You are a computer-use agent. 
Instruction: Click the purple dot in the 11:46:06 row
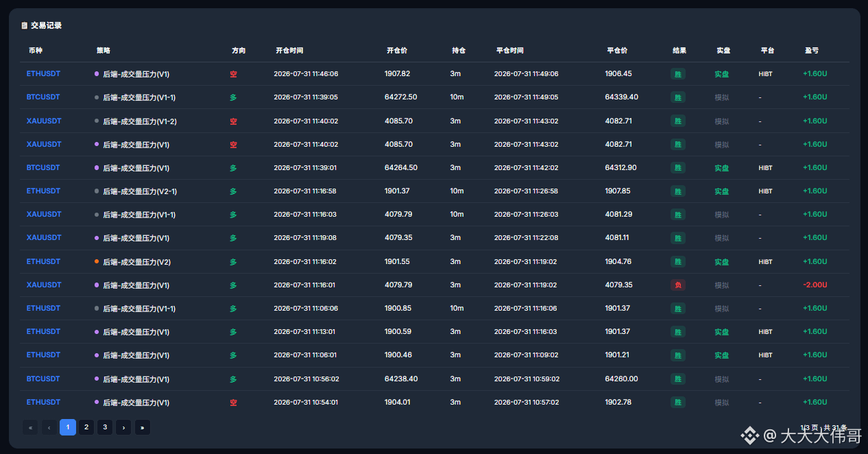97,74
